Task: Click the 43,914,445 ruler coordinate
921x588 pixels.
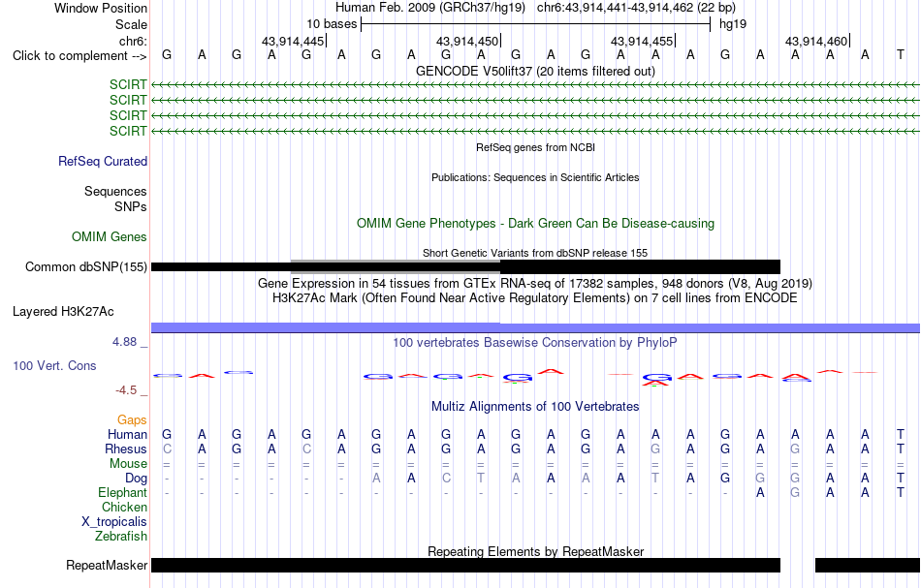Action: pos(293,41)
